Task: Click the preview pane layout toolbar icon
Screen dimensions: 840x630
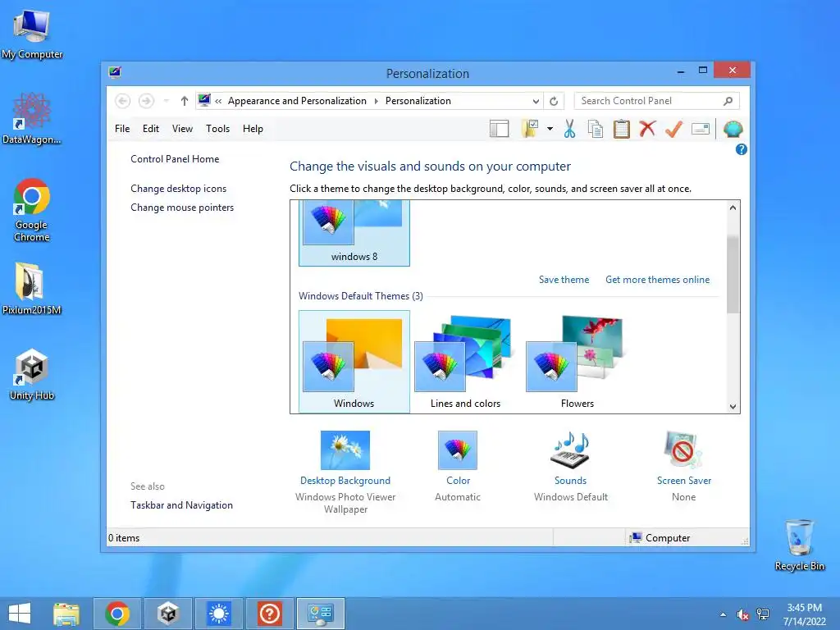Action: tap(499, 129)
